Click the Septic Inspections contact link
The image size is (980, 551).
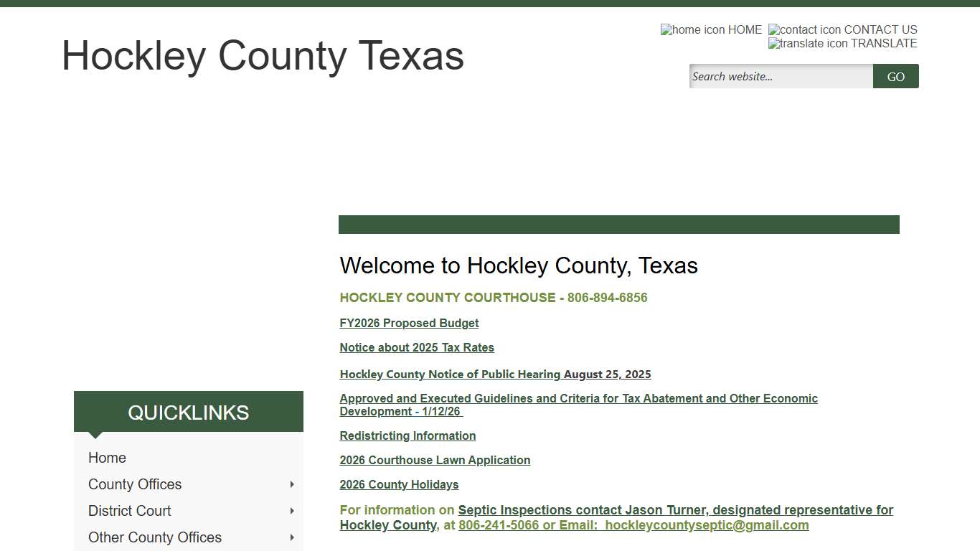pyautogui.click(x=675, y=509)
